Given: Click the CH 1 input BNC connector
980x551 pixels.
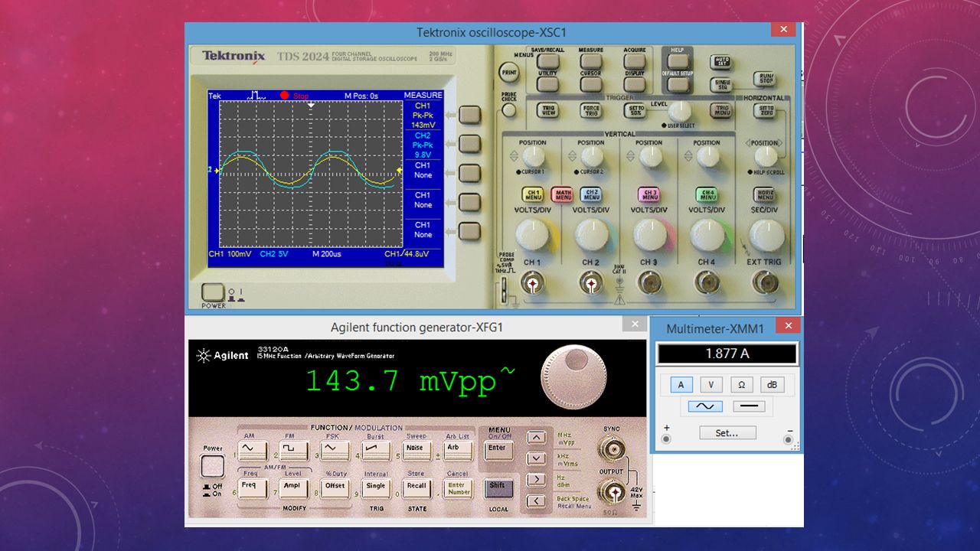Looking at the screenshot, I should pyautogui.click(x=532, y=284).
